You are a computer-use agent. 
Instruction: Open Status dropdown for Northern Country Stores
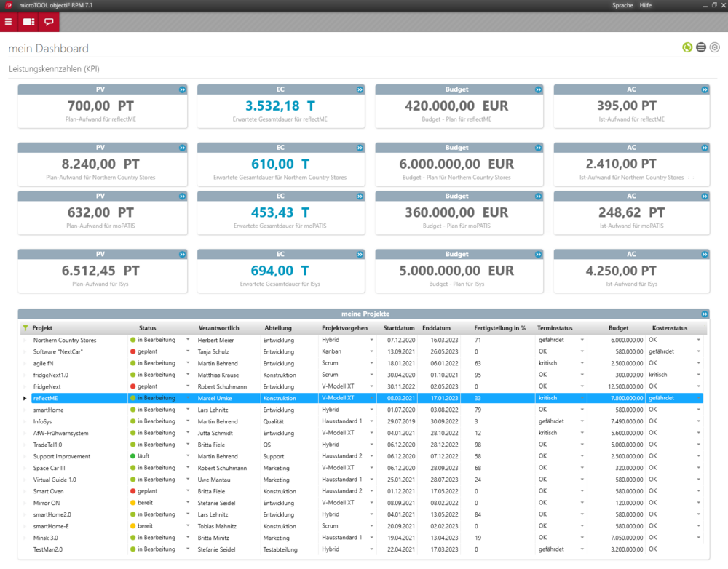[x=187, y=340]
